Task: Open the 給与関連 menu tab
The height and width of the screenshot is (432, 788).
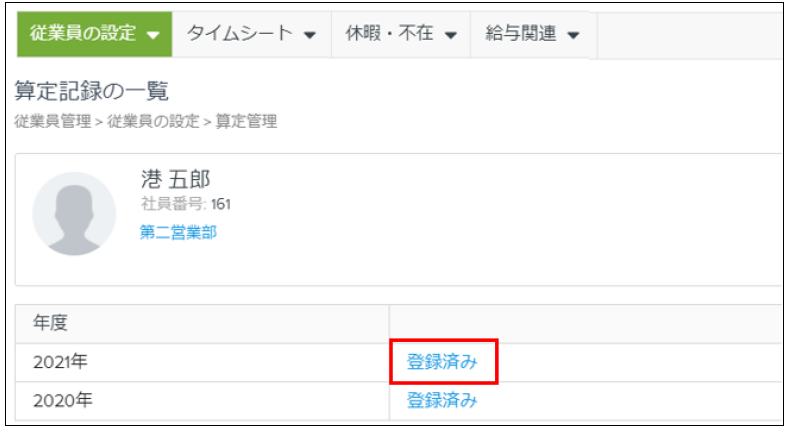Action: 533,34
